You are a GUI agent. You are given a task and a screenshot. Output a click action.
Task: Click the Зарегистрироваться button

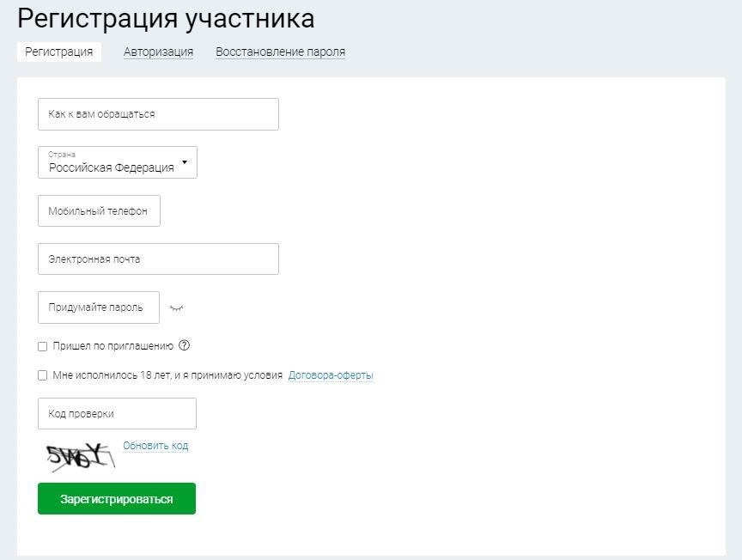pyautogui.click(x=117, y=498)
